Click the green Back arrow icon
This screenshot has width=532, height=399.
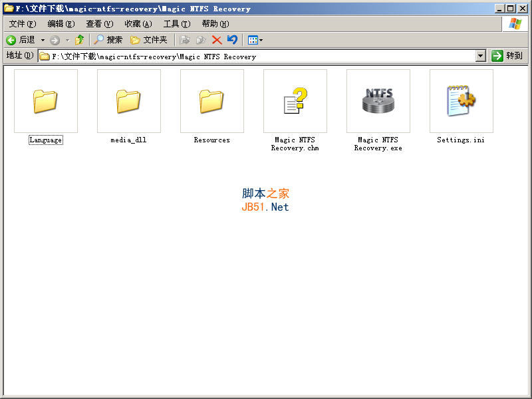(11, 40)
